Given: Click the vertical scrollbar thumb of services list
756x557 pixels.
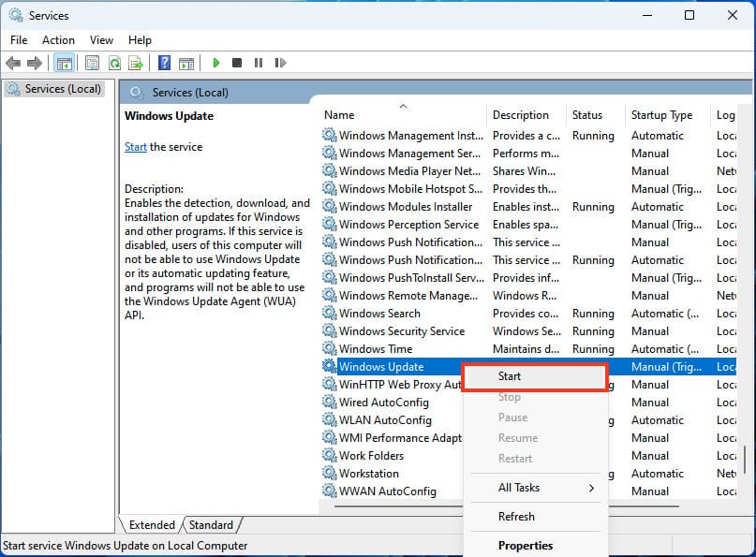Looking at the screenshot, I should click(x=745, y=460).
